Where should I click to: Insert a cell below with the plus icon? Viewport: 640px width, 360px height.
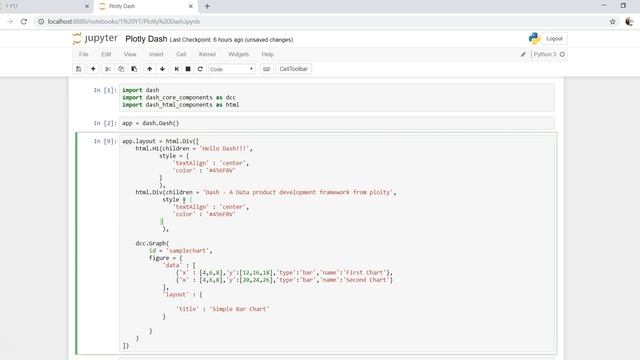coord(93,69)
